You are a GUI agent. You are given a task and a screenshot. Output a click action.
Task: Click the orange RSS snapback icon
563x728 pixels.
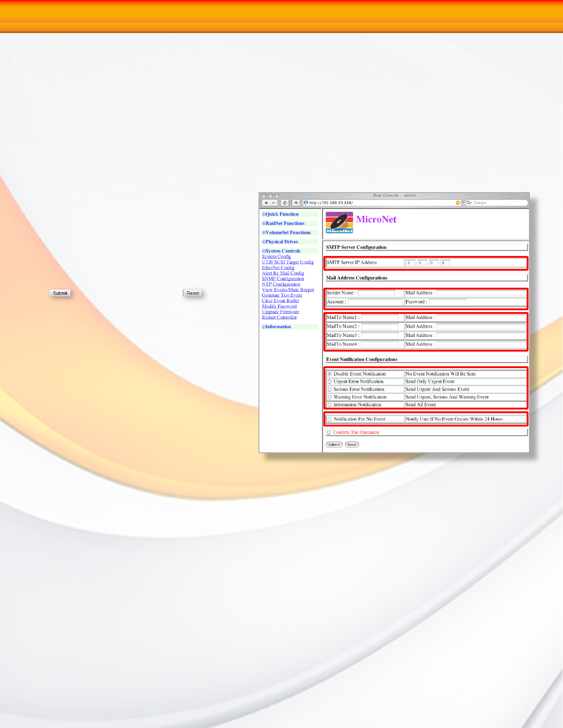click(458, 203)
